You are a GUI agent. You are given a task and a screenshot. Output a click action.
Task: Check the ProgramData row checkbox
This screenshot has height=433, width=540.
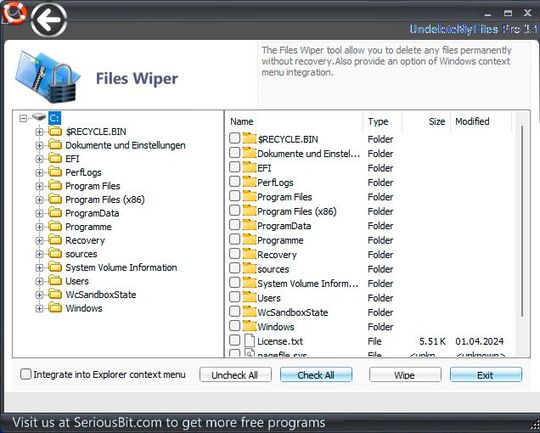(235, 225)
